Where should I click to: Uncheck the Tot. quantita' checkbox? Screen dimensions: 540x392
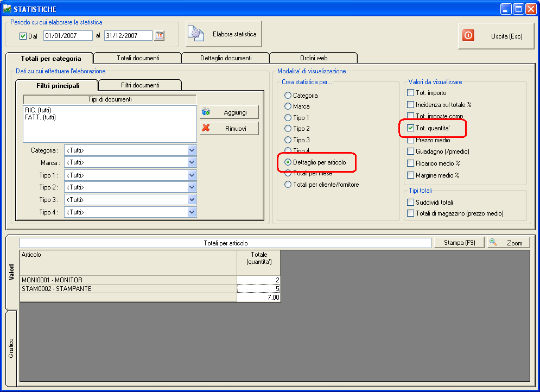click(410, 128)
